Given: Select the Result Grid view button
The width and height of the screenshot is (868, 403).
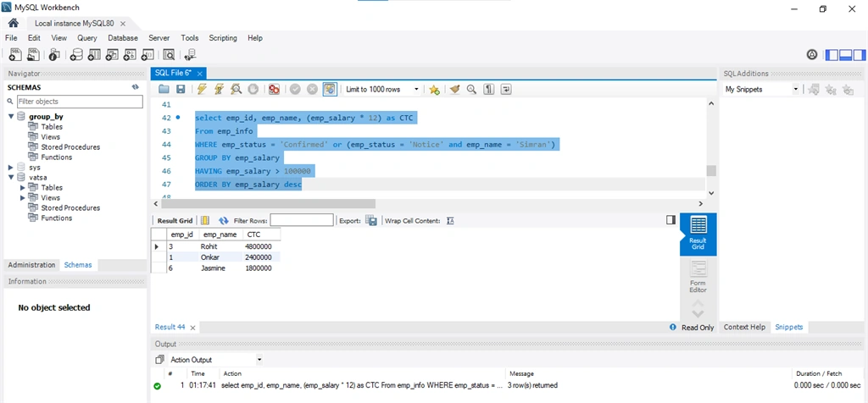Looking at the screenshot, I should (698, 234).
